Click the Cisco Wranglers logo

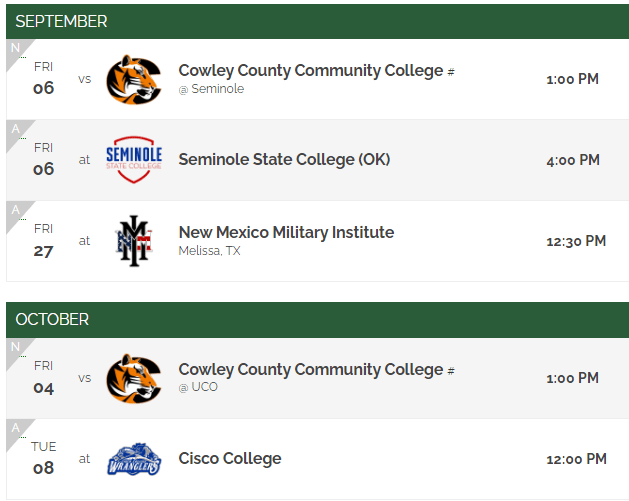point(133,459)
